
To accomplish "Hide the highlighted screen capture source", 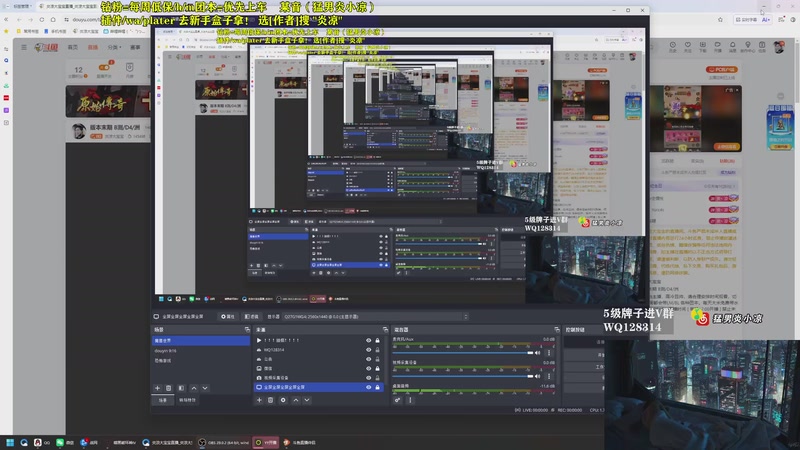I will pyautogui.click(x=368, y=387).
